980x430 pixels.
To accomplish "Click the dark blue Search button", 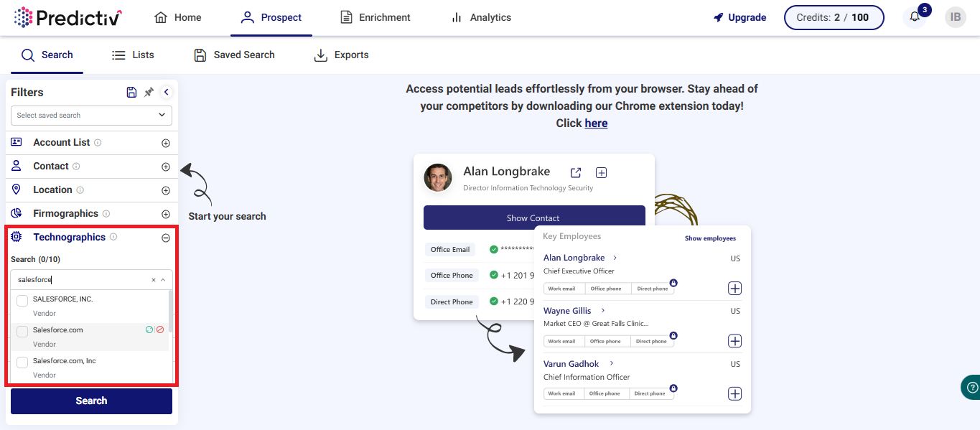I will (91, 401).
